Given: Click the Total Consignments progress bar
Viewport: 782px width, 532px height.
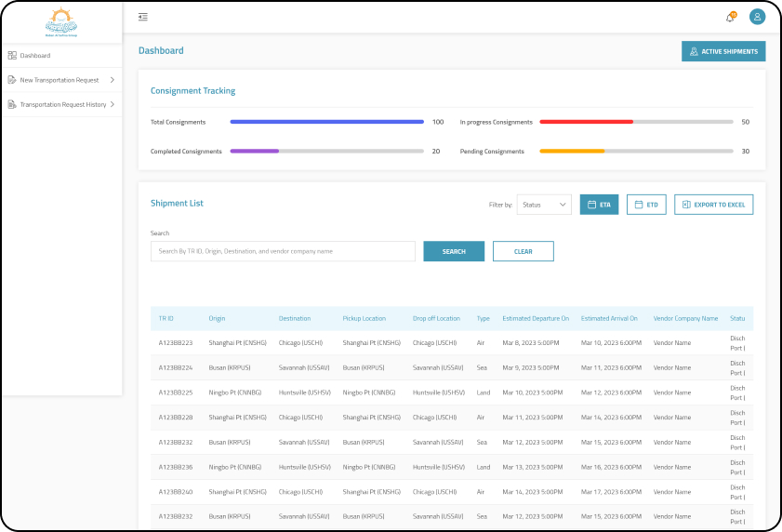Looking at the screenshot, I should (x=327, y=122).
